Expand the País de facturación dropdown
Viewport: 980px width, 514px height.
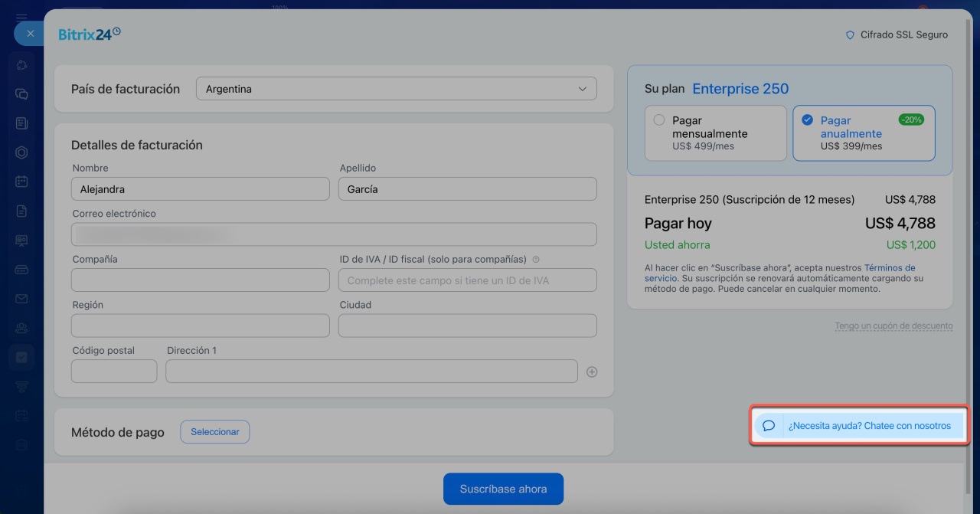[396, 89]
